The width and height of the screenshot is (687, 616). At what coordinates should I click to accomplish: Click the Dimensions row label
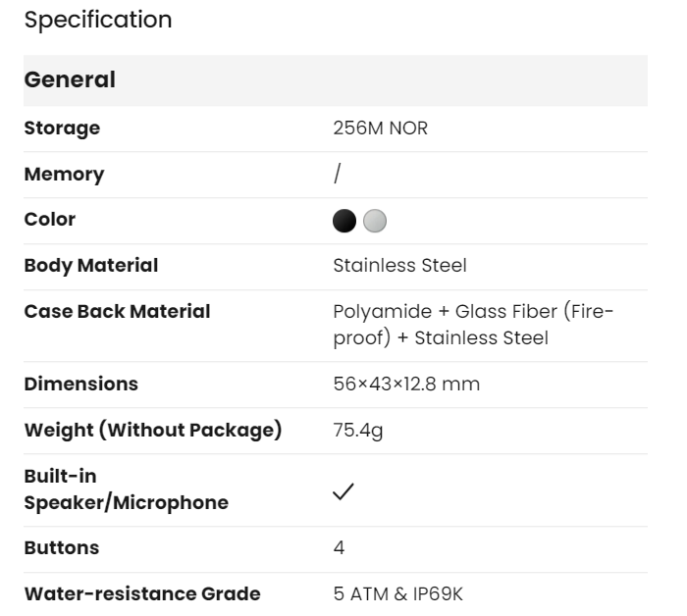81,385
